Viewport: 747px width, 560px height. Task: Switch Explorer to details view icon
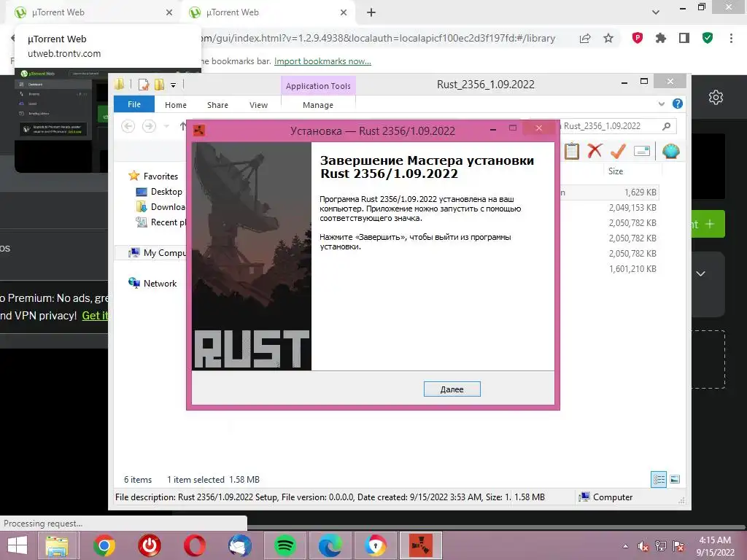(659, 480)
